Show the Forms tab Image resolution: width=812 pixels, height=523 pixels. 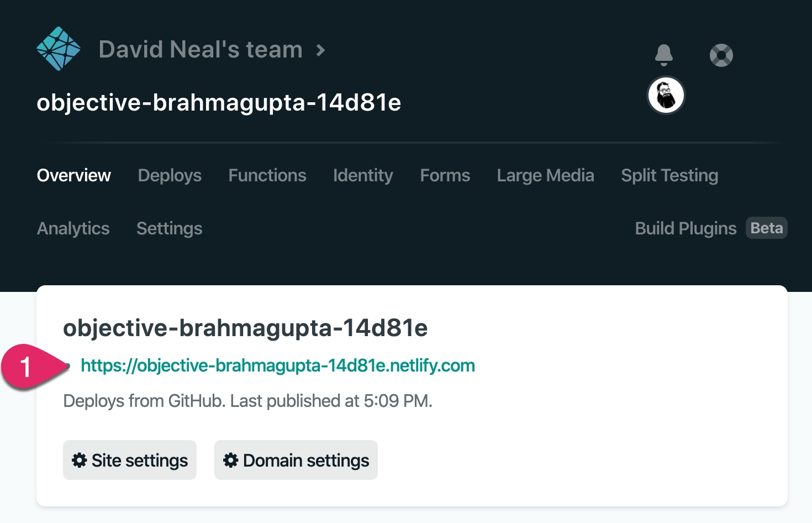click(x=445, y=175)
